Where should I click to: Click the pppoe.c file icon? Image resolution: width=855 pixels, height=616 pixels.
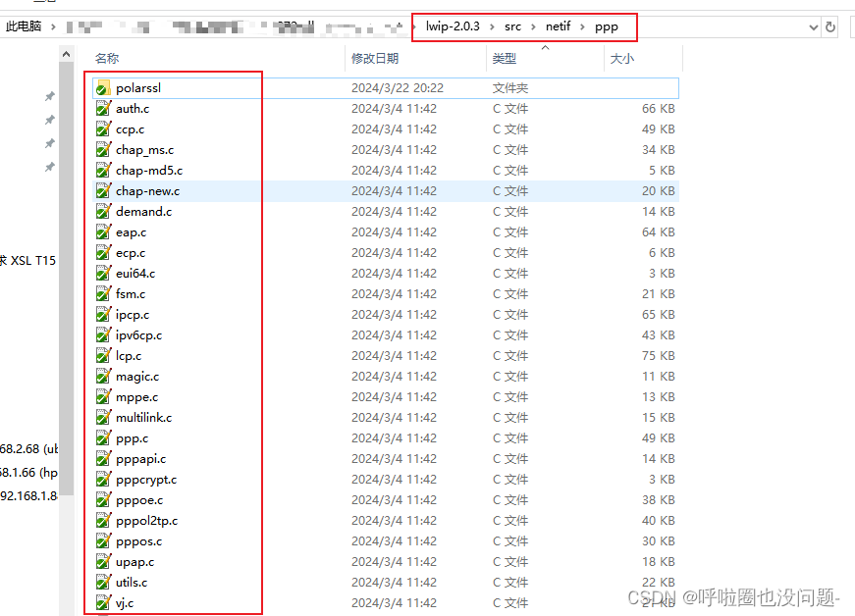tap(103, 500)
